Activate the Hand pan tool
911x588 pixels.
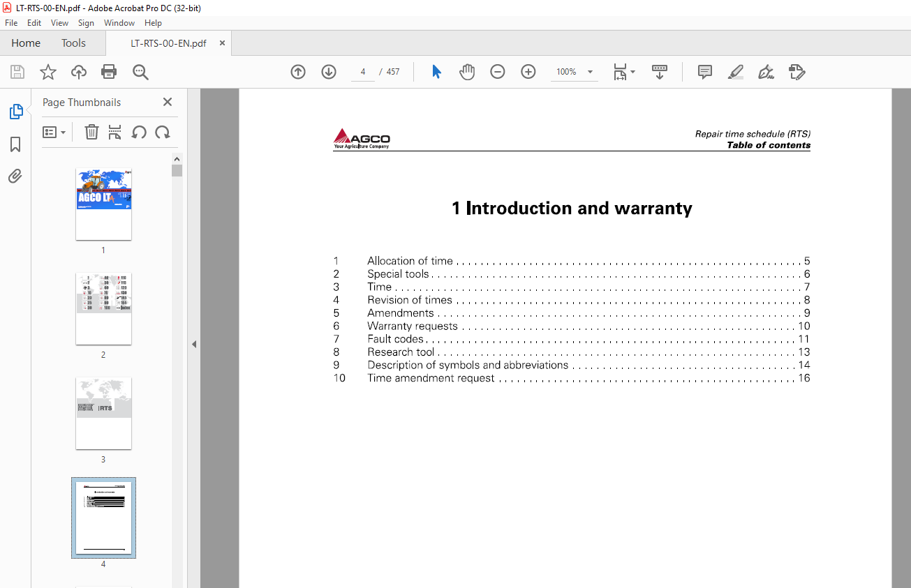click(x=467, y=72)
